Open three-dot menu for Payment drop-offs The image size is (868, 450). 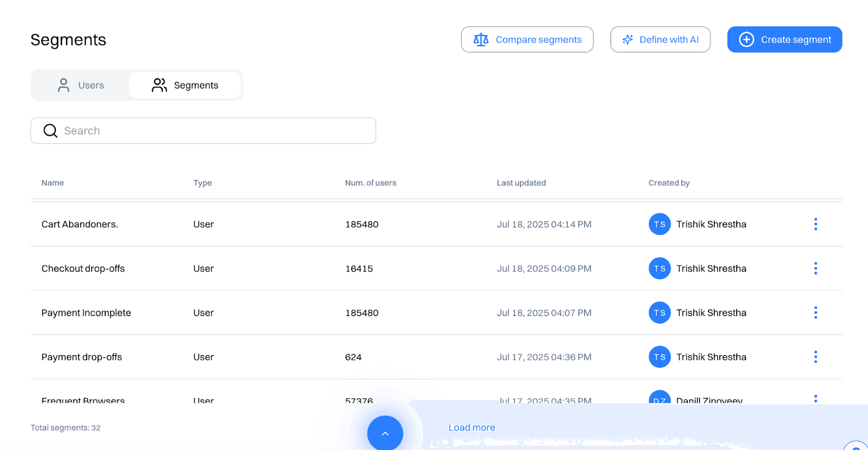point(815,357)
